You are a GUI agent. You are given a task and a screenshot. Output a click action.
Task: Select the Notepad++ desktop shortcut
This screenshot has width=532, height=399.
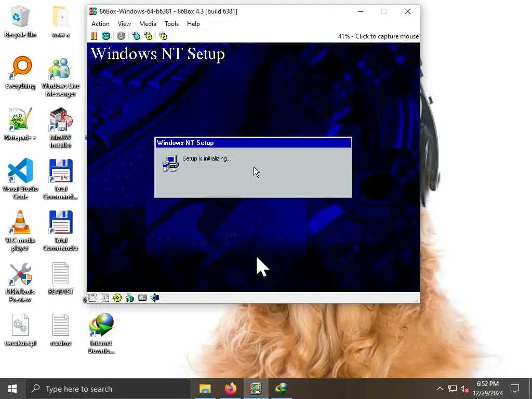click(x=20, y=124)
